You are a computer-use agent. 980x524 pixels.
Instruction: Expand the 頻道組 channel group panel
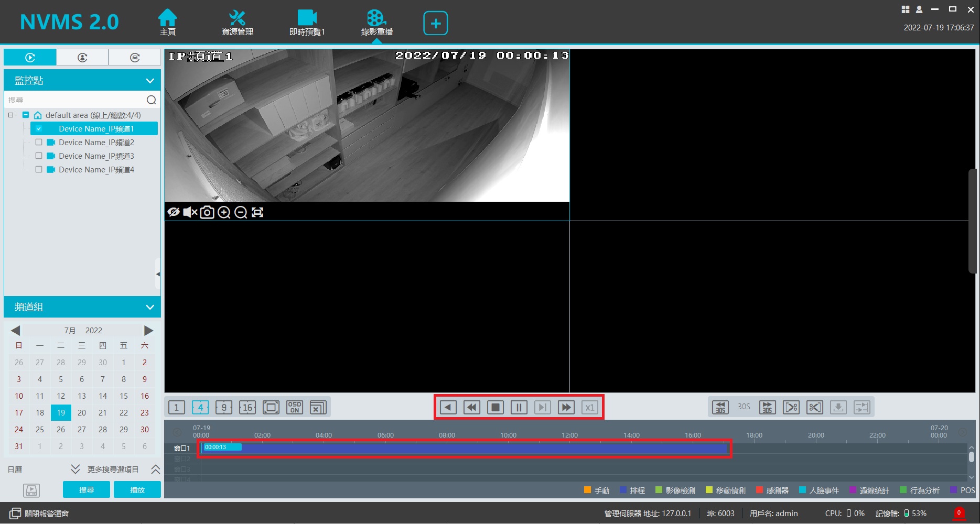pos(150,307)
